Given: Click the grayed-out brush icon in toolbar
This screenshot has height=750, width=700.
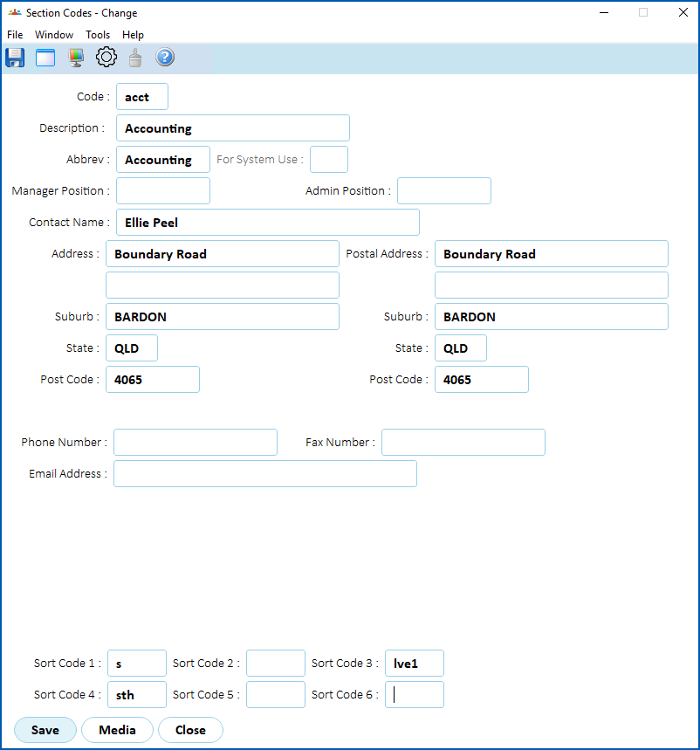Looking at the screenshot, I should (135, 58).
